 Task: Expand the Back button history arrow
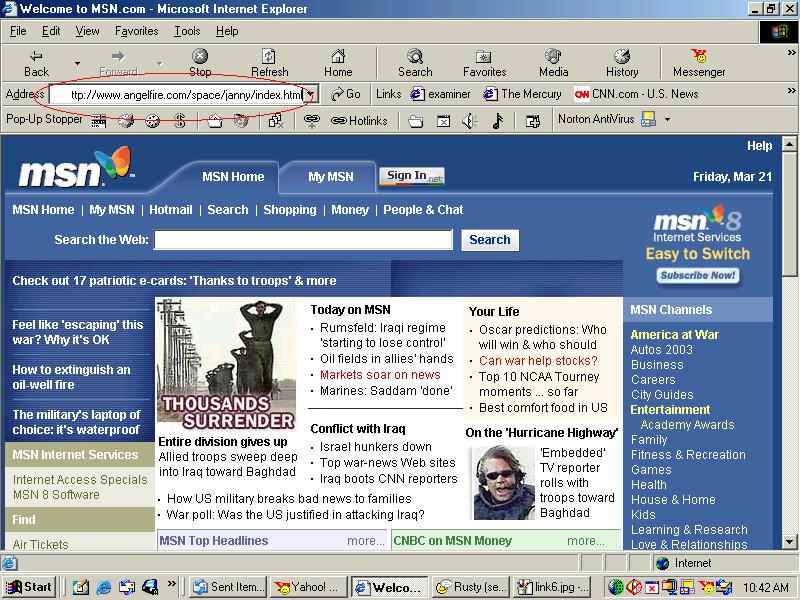77,62
